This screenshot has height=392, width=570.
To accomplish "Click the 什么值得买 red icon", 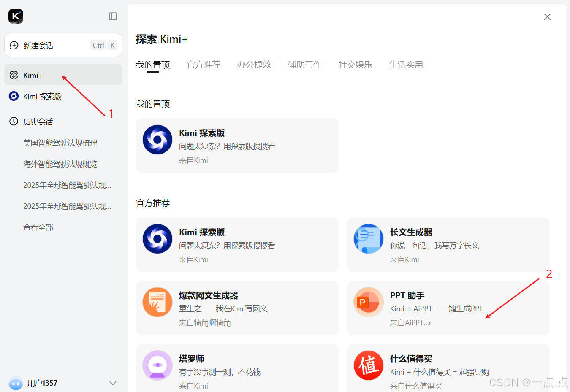I will pos(369,365).
